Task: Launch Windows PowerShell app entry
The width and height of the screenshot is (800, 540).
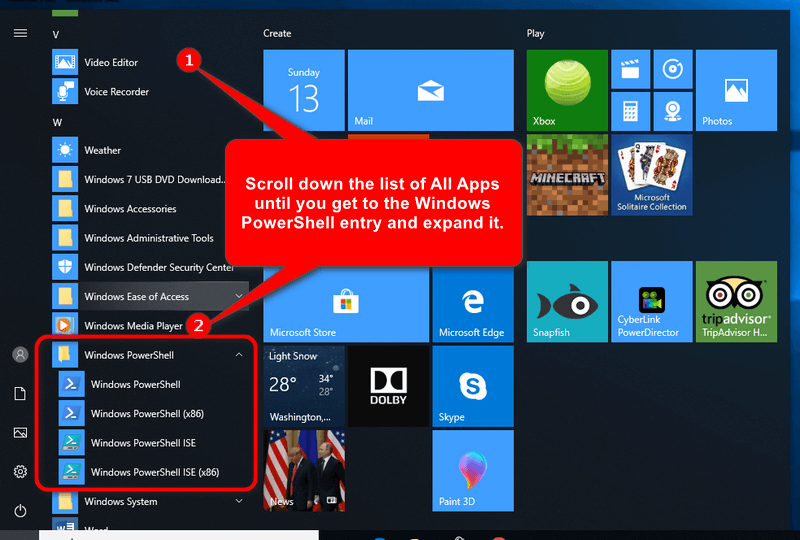Action: [153, 384]
